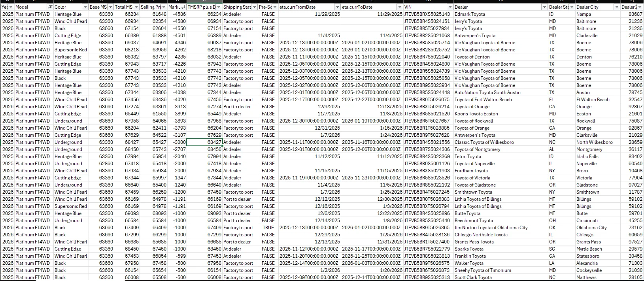This screenshot has height=281, width=644.
Task: Open the Model column active filter button
Action: coord(50,7)
